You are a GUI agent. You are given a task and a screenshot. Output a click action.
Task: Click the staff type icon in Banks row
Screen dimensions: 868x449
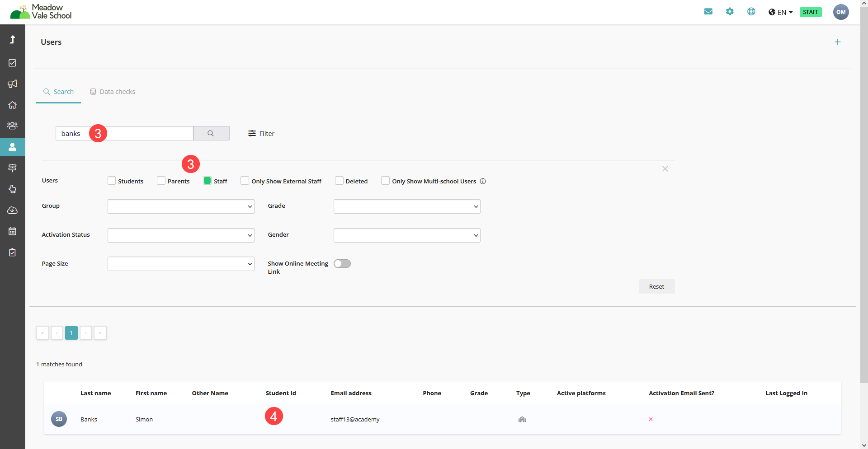[522, 419]
